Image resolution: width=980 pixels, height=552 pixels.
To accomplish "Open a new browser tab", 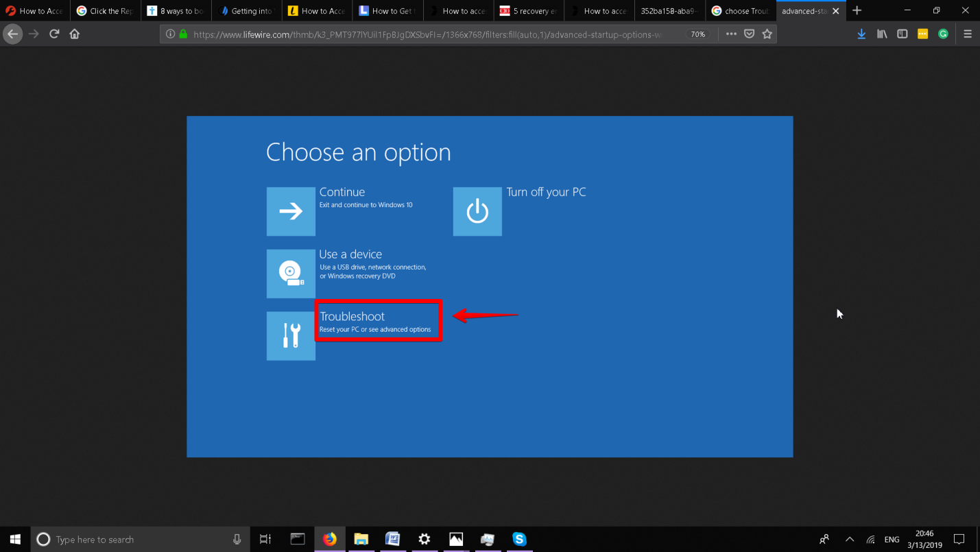I will pyautogui.click(x=857, y=10).
